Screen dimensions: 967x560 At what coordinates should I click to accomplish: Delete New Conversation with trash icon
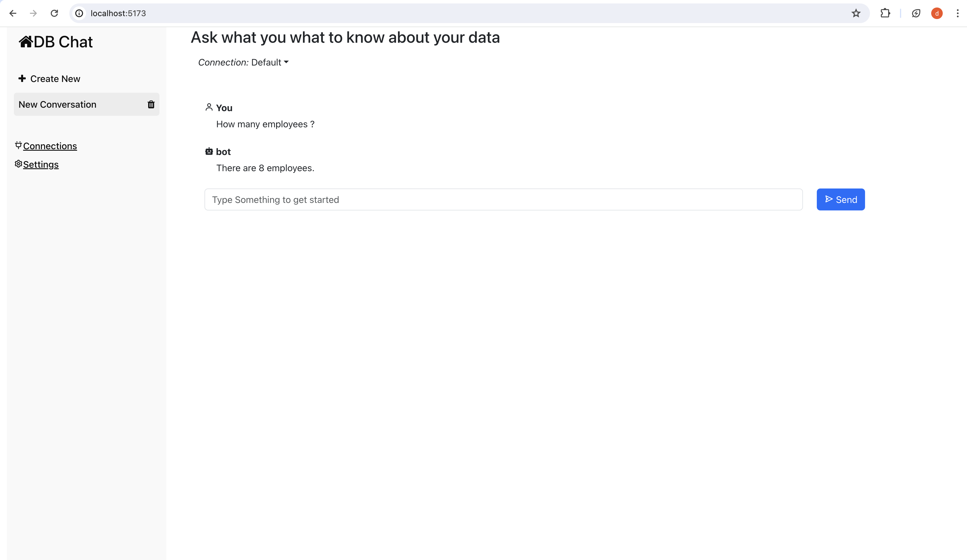point(151,104)
